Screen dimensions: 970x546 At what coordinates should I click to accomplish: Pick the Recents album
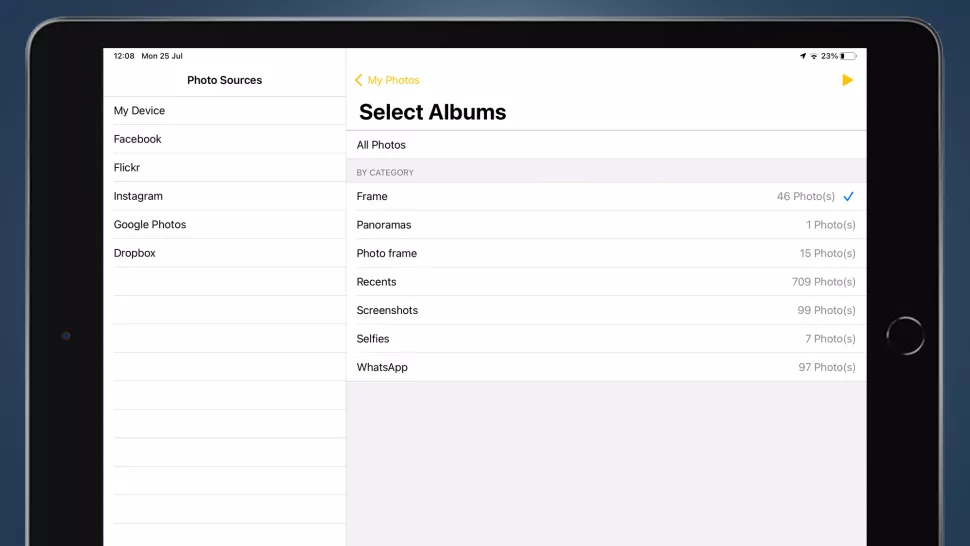click(x=606, y=281)
